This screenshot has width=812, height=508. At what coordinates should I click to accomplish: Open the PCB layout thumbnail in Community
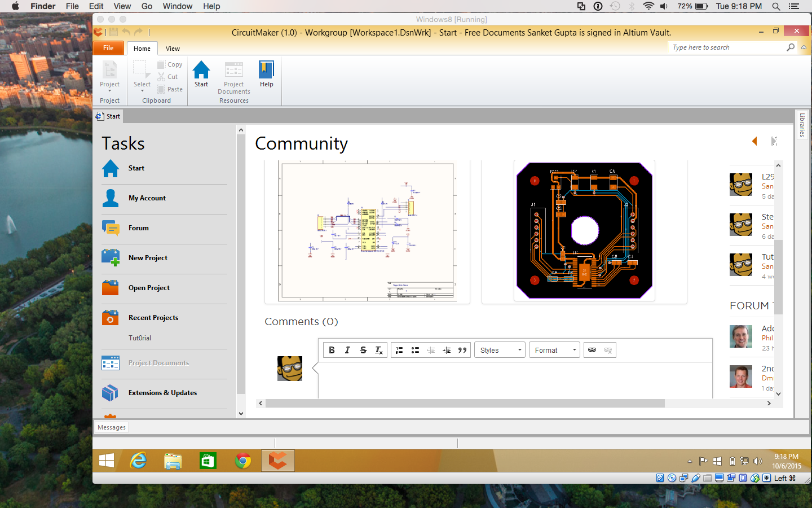click(x=584, y=231)
